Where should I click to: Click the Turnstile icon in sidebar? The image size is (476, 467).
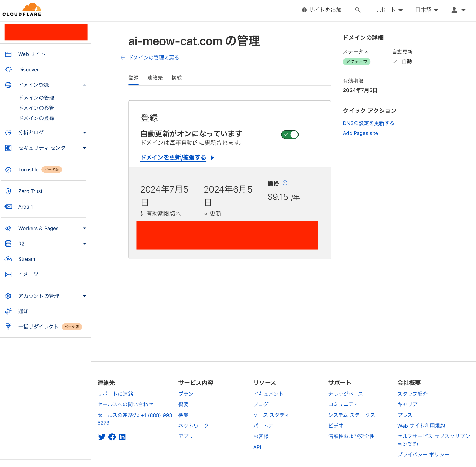click(8, 169)
